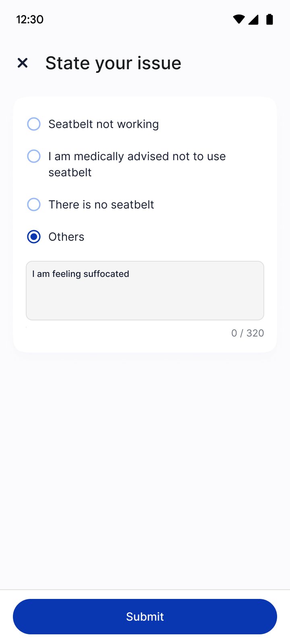Choose the medically advised radio option
Image resolution: width=290 pixels, height=644 pixels.
click(34, 156)
